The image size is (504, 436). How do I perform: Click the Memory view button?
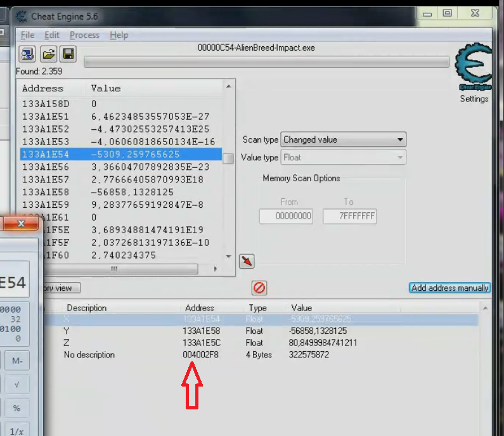[x=60, y=288]
